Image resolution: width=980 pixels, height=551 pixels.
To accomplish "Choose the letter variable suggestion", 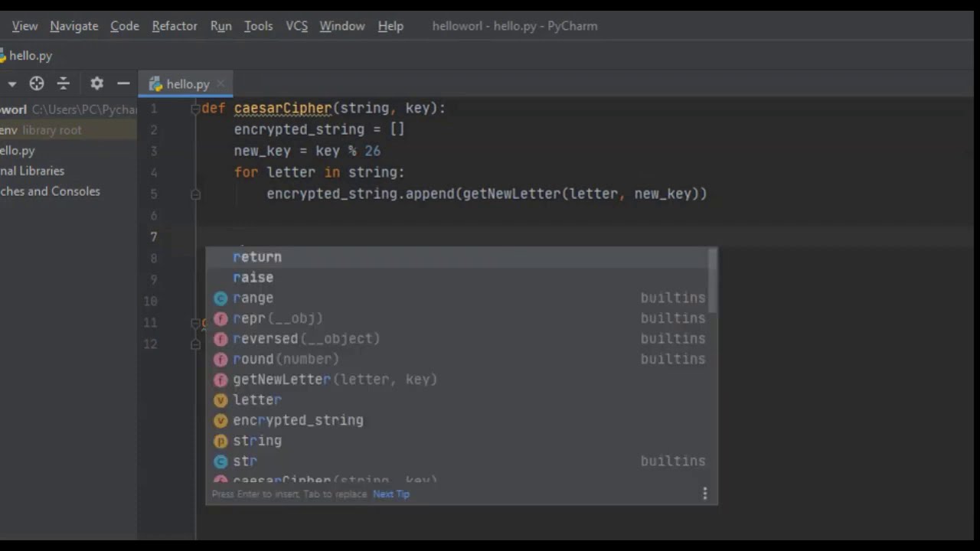I will click(456, 399).
